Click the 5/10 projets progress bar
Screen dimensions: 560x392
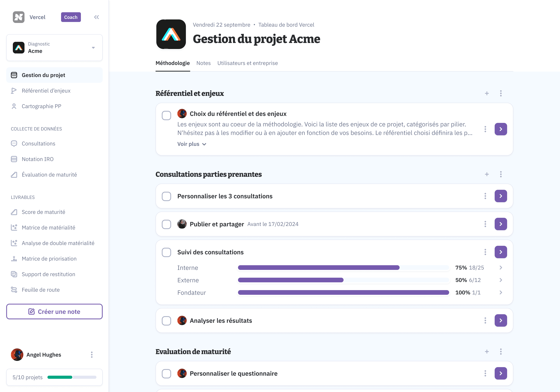coord(72,378)
